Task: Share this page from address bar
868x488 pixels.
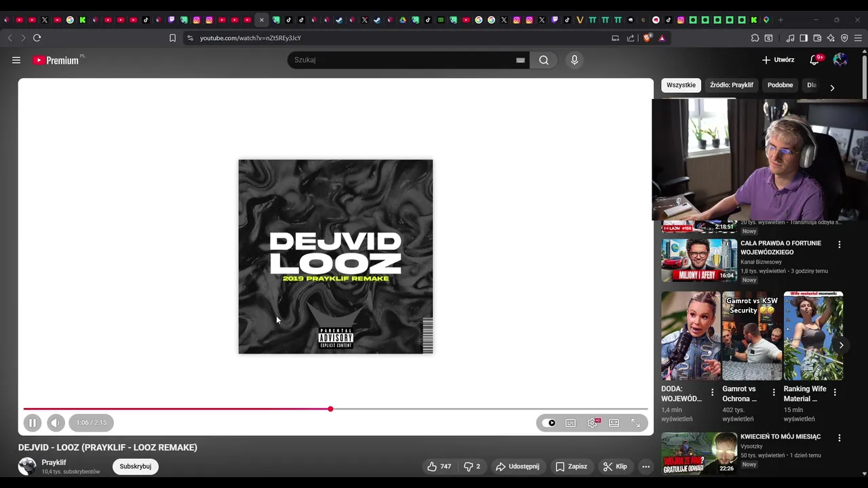Action: coord(631,38)
